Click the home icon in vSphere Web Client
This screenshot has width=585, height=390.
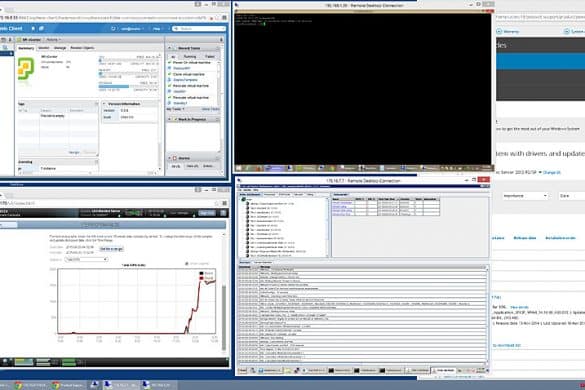[x=33, y=28]
